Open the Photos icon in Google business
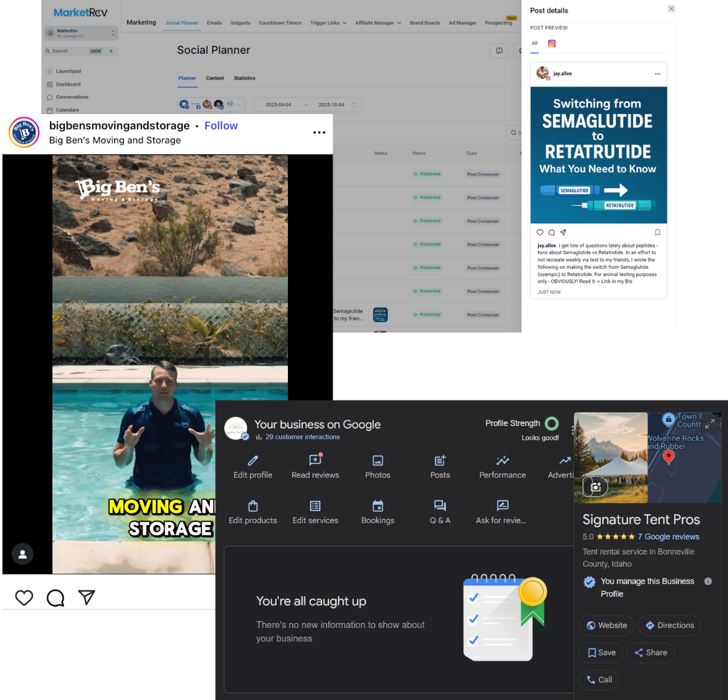This screenshot has width=728, height=700. pyautogui.click(x=378, y=460)
